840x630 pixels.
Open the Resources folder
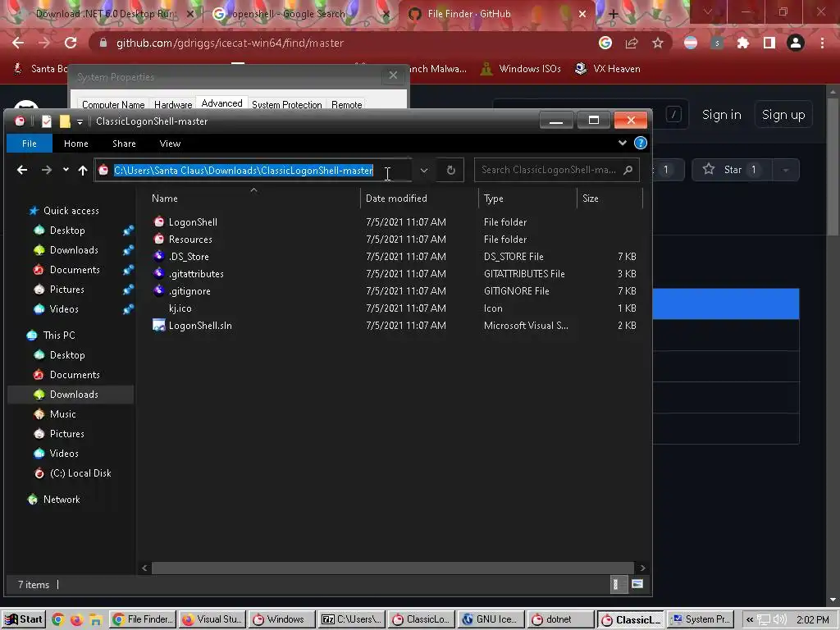(190, 239)
